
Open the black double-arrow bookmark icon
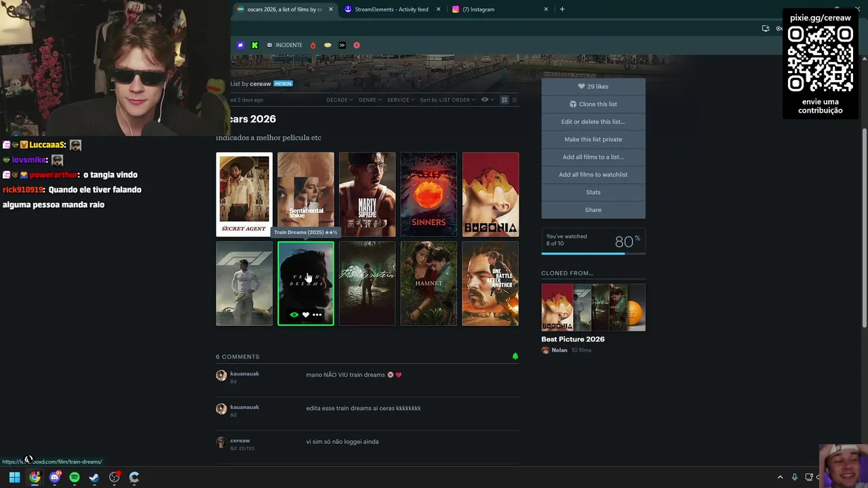(342, 45)
